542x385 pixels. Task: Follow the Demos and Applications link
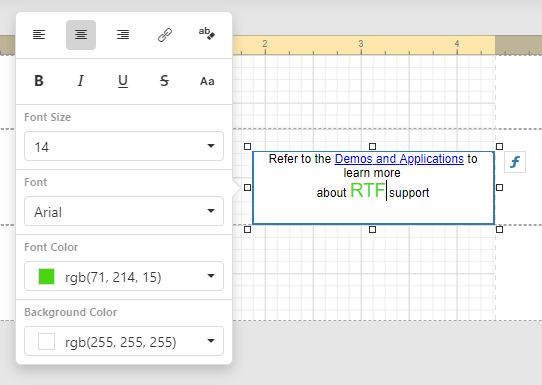(399, 159)
